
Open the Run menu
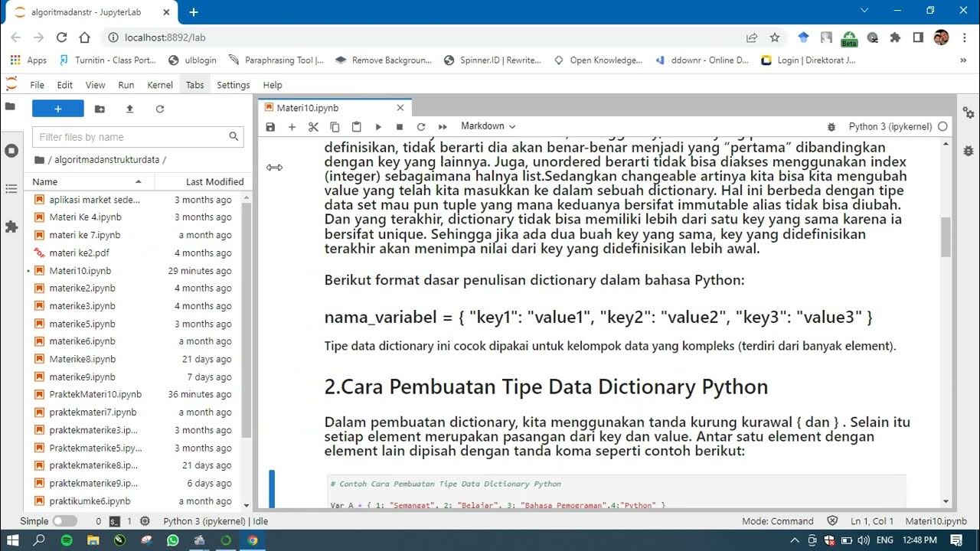pyautogui.click(x=126, y=85)
